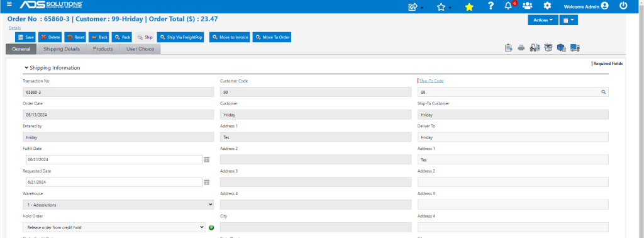The image size is (644, 238).
Task: Open the Details link
Action: pyautogui.click(x=15, y=28)
